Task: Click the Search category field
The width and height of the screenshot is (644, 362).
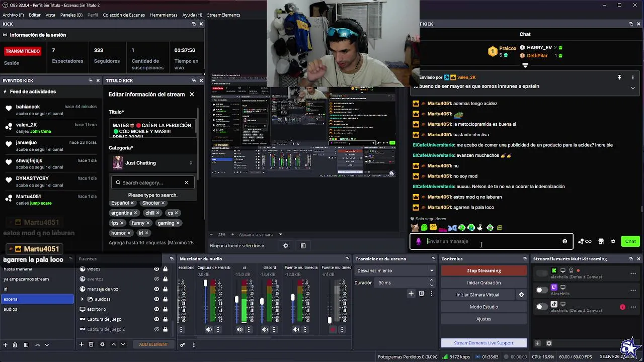Action: (152, 183)
